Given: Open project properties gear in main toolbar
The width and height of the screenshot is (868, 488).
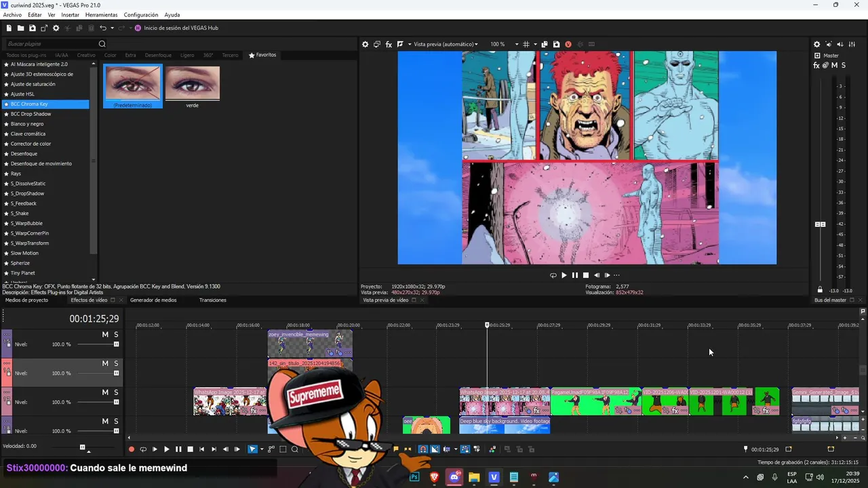Looking at the screenshot, I should coord(56,28).
